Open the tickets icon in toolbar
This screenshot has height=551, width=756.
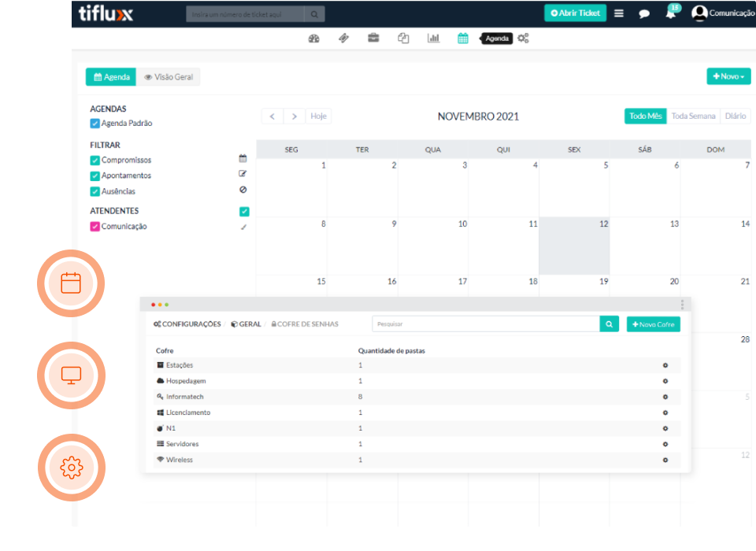point(344,38)
